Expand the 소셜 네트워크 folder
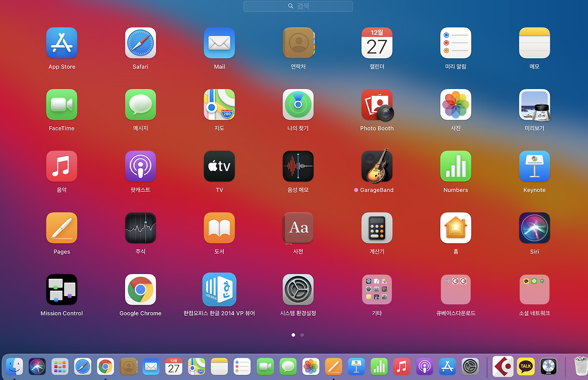 (x=535, y=290)
